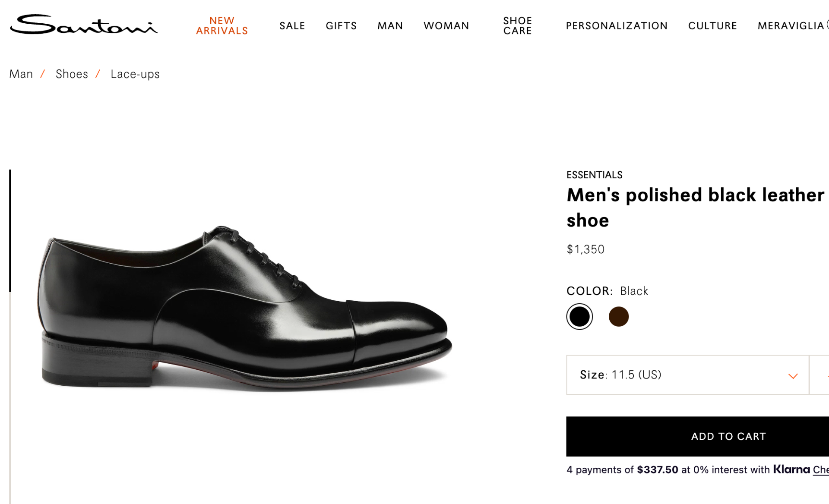Open the PERSONALIZATION menu

tap(617, 25)
